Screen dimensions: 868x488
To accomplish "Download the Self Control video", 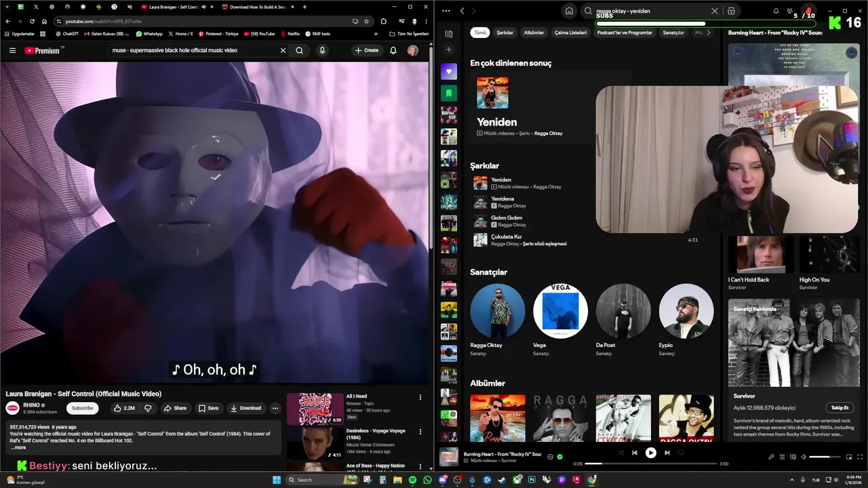I will click(x=245, y=408).
